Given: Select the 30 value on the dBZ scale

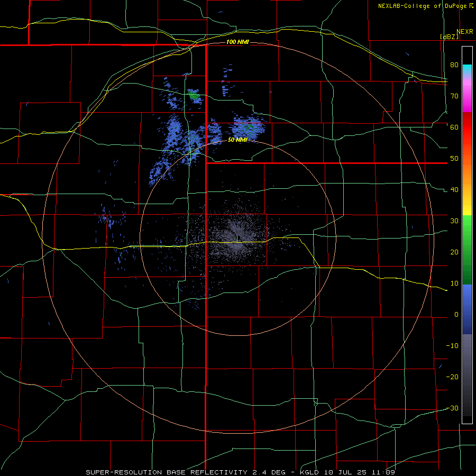Looking at the screenshot, I should tap(454, 221).
